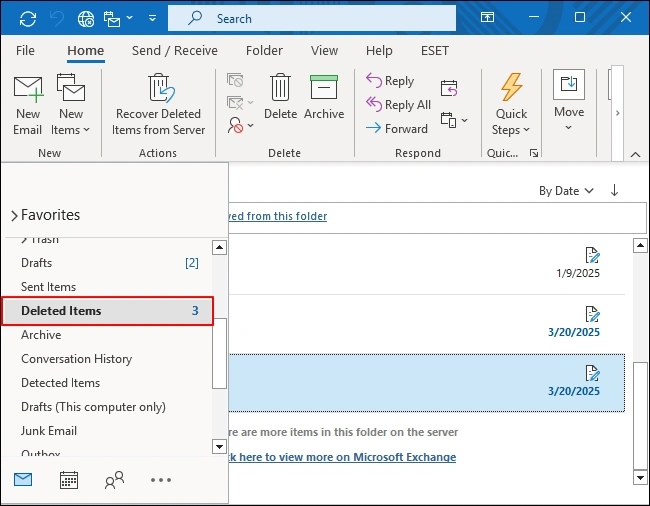The height and width of the screenshot is (506, 650).
Task: Click the calendar-mail icon in quick access toolbar
Action: (x=112, y=19)
